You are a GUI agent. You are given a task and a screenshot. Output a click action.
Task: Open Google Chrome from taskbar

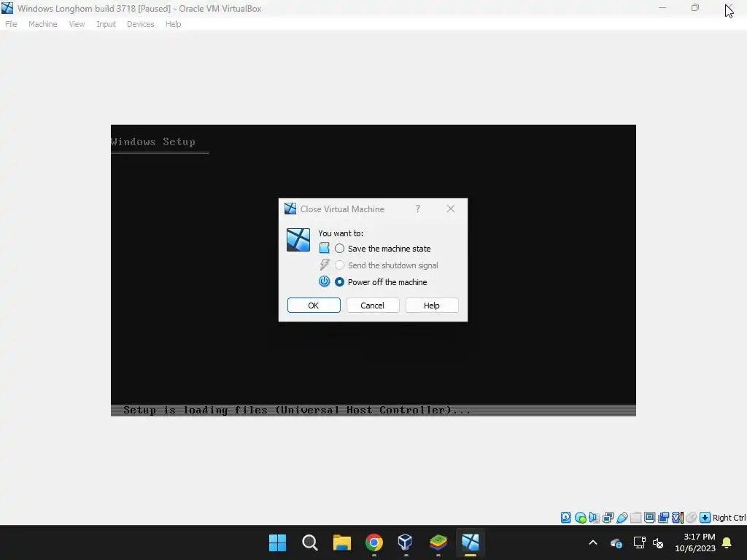coord(374,542)
